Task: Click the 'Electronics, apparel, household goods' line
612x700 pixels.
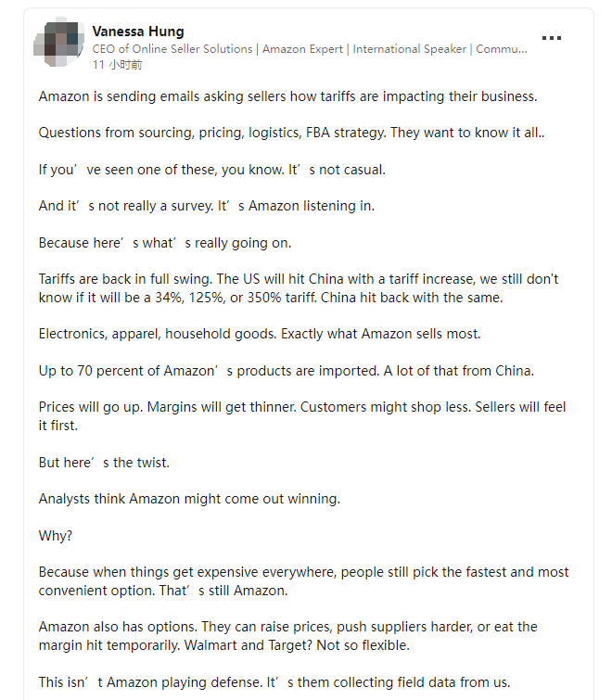Action: tap(260, 334)
